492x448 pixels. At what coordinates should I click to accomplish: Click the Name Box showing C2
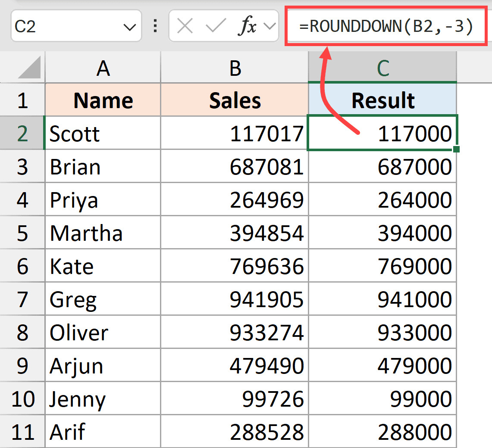tap(65, 27)
